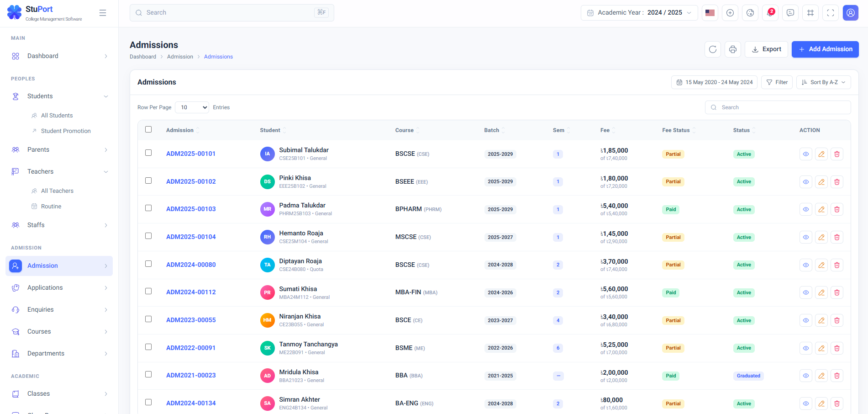868x414 pixels.
Task: Toggle the sidebar hamburger menu
Action: tap(103, 13)
